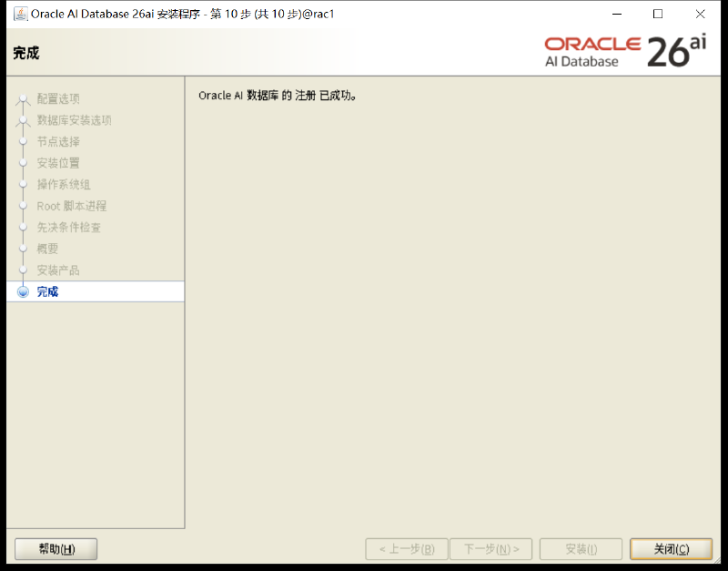Click the disabled 上一步(B) button
The width and height of the screenshot is (728, 571).
point(407,549)
